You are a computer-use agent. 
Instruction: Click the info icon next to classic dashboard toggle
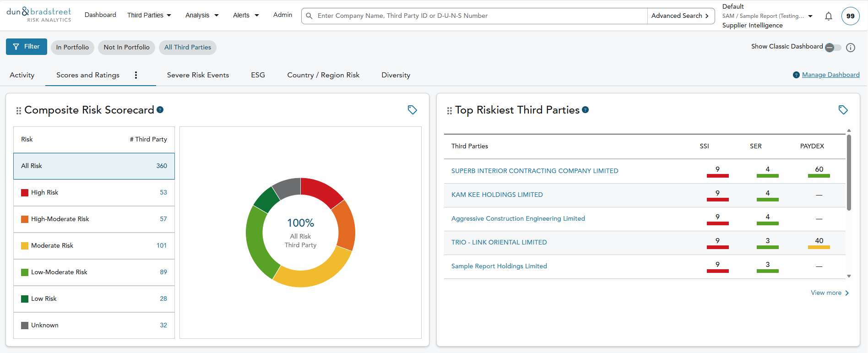[x=851, y=48]
